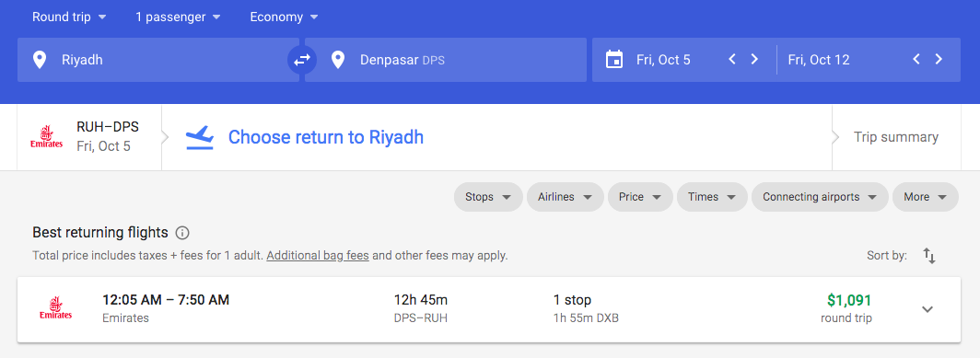Click the calendar icon by Fri, Oct 5
Image resolution: width=980 pixels, height=358 pixels.
(614, 60)
